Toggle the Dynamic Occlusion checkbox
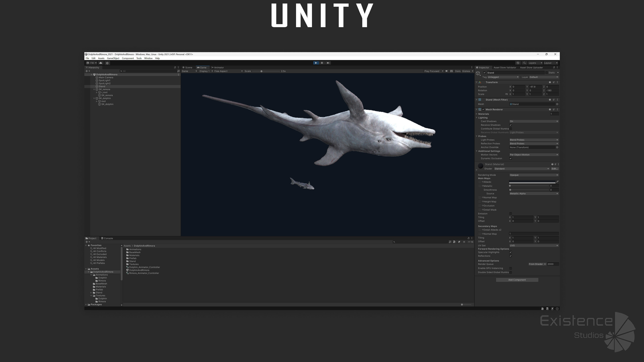The image size is (644, 362). pyautogui.click(x=511, y=159)
